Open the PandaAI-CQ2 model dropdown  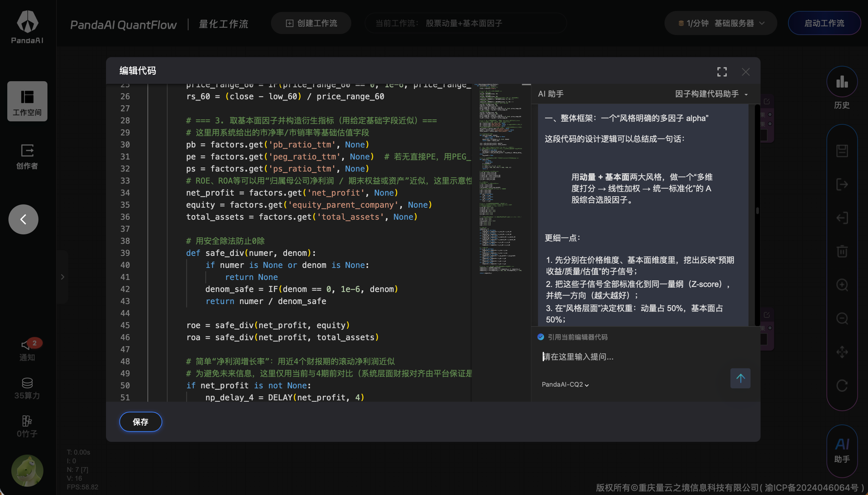pyautogui.click(x=565, y=384)
